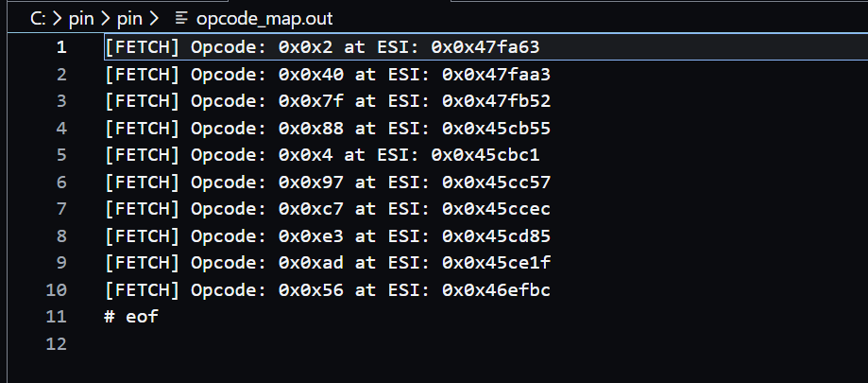Viewport: 868px width, 383px height.
Task: Click line number 1 in the gutter
Action: 60,47
